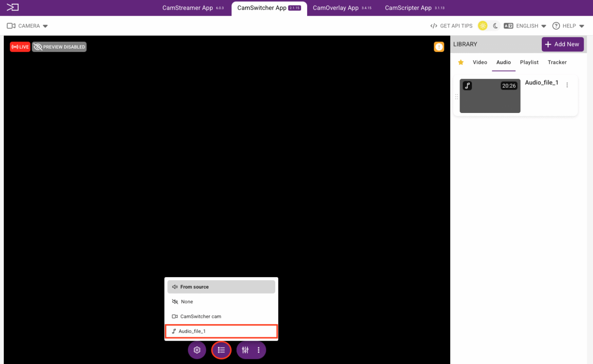Toggle the Preview Disabled eye indicator
Viewport: 593px width, 364px height.
pos(59,47)
